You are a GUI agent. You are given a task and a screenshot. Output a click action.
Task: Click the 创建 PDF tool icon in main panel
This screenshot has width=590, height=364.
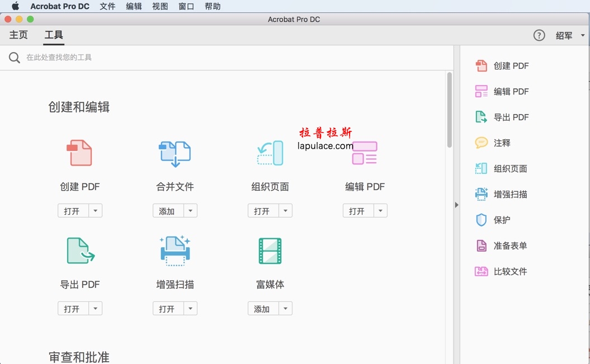tap(79, 153)
